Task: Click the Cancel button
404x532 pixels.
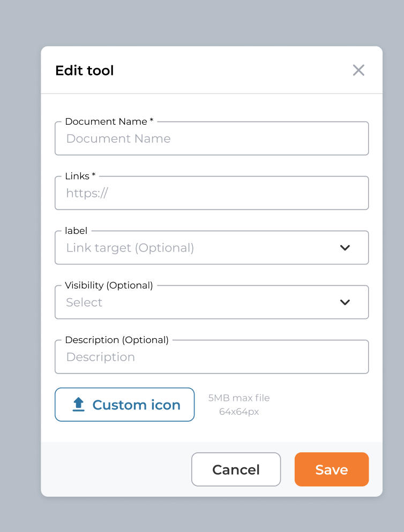Action: [x=236, y=469]
